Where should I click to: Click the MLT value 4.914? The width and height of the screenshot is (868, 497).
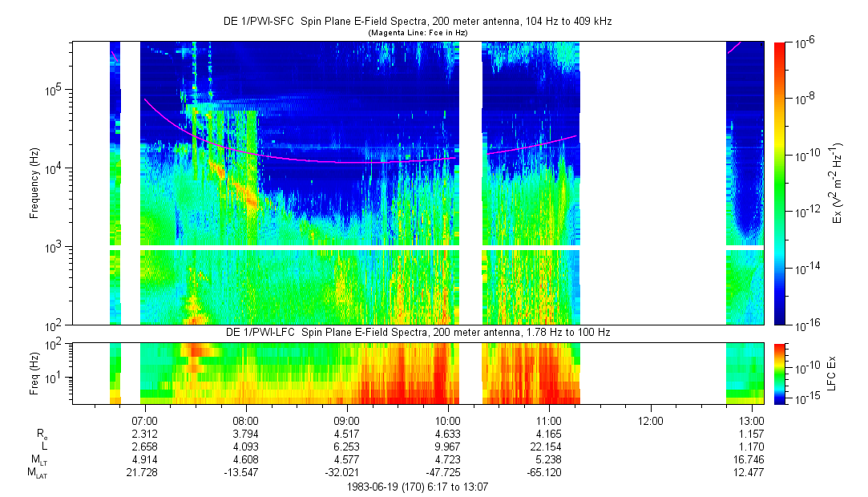pyautogui.click(x=144, y=459)
